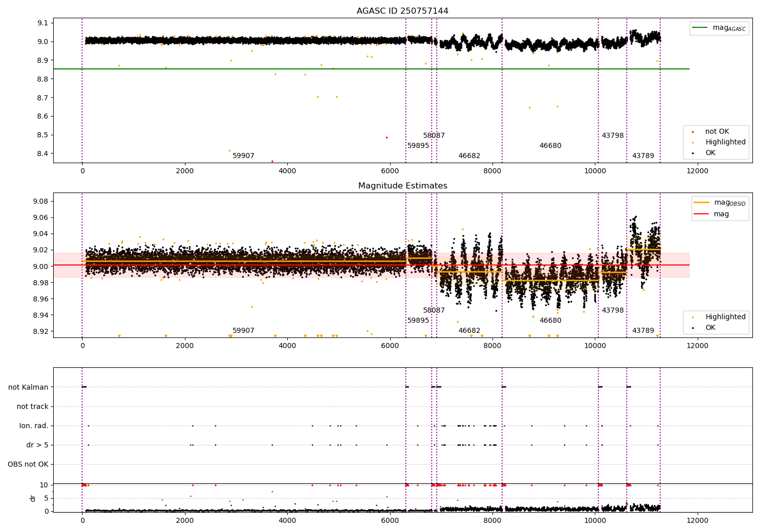The width and height of the screenshot is (760, 532).
Task: Click the 9.02 y-axis tick label
Action: (x=41, y=250)
